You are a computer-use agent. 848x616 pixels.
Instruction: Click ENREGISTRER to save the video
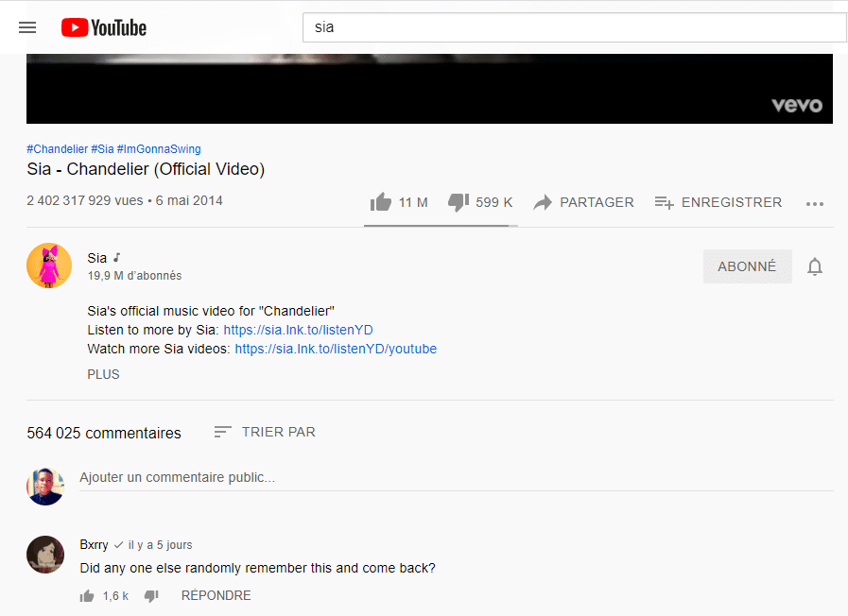718,202
